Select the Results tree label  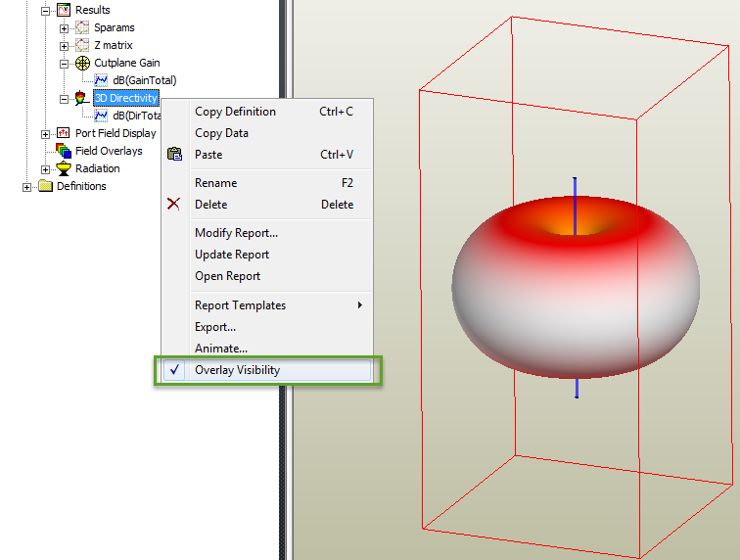(92, 10)
